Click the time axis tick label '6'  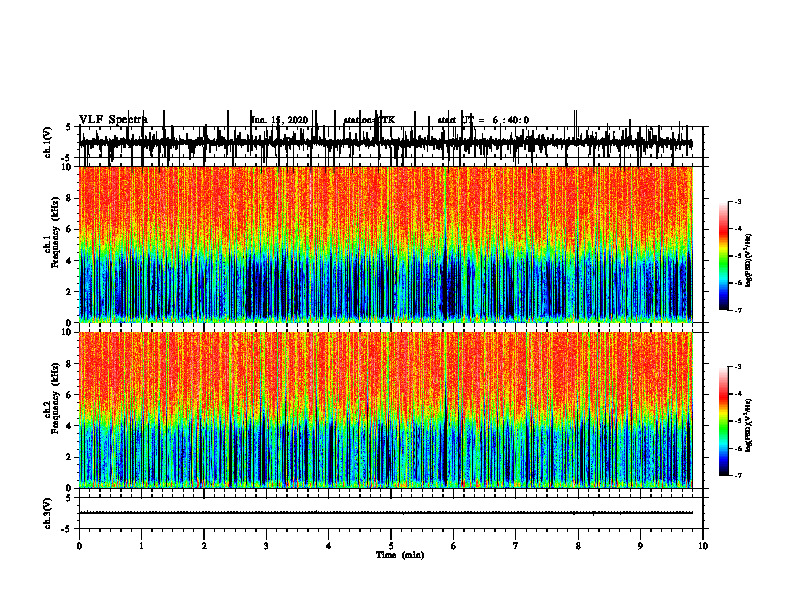point(454,546)
